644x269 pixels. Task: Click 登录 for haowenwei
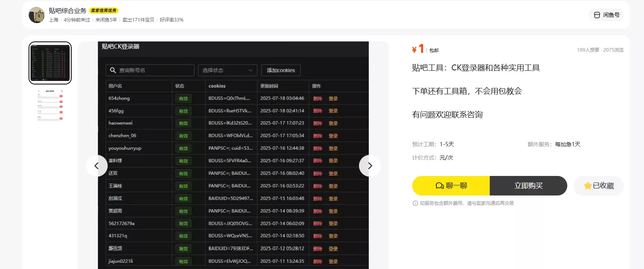(x=333, y=124)
